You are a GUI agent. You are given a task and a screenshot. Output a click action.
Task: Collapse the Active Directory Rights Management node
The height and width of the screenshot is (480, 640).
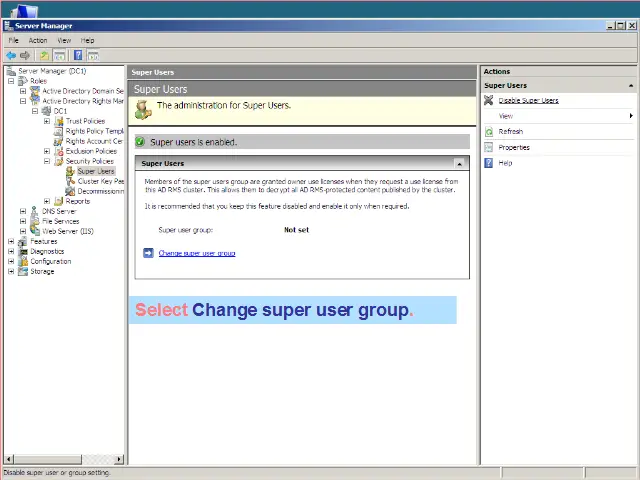coord(23,101)
